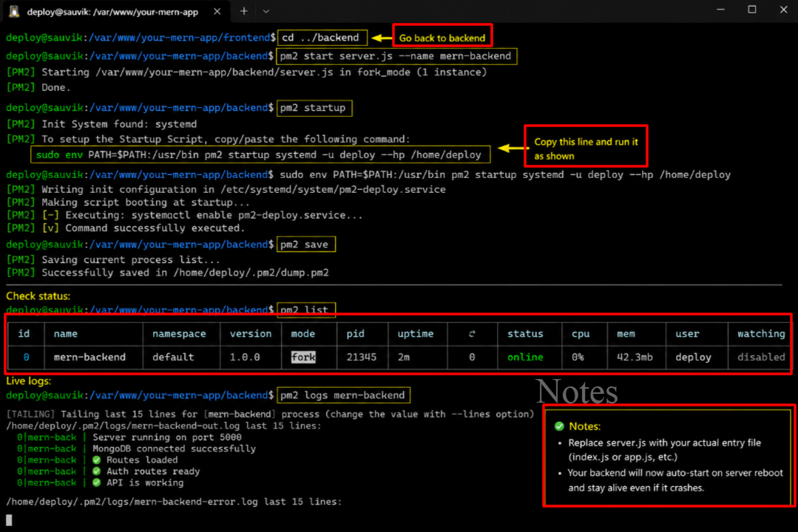Click the 'pm2 save' command text
Screen dimensions: 798x532
pos(305,245)
